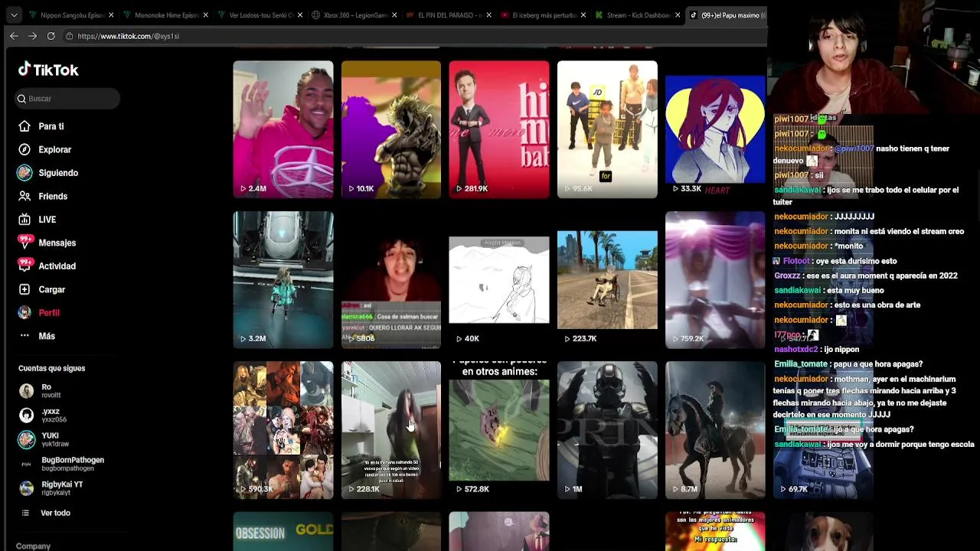The image size is (980, 551).
Task: Open RigbyKai YT account avatar
Action: 27,488
